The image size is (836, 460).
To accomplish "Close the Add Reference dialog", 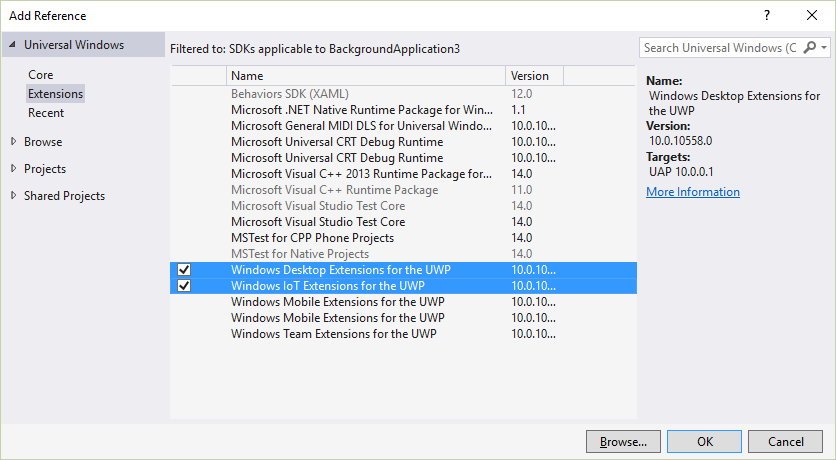I will (x=811, y=15).
